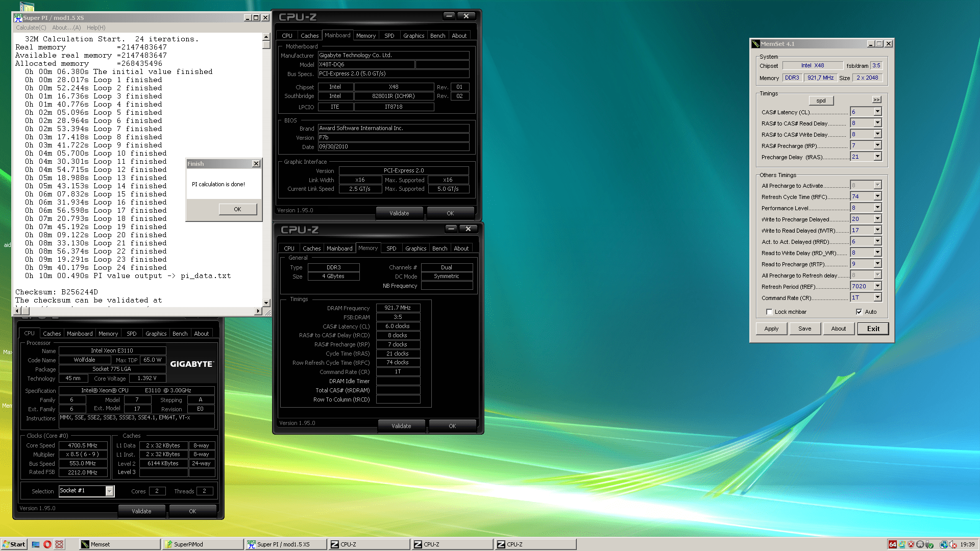Open RAS# Precharge (tRP) dropdown
The image size is (980, 551).
877,145
